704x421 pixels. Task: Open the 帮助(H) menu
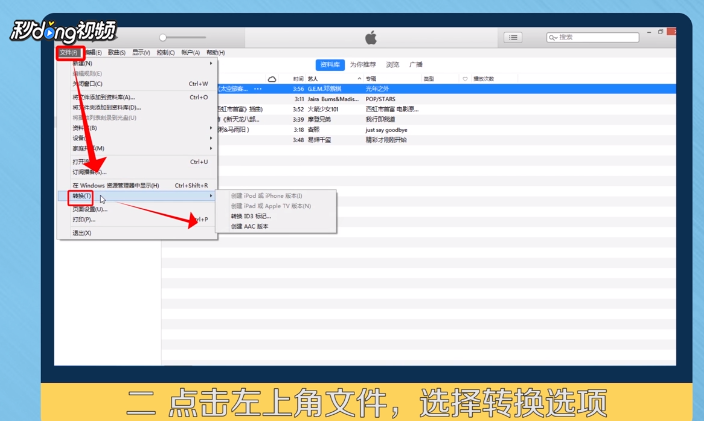pyautogui.click(x=216, y=53)
